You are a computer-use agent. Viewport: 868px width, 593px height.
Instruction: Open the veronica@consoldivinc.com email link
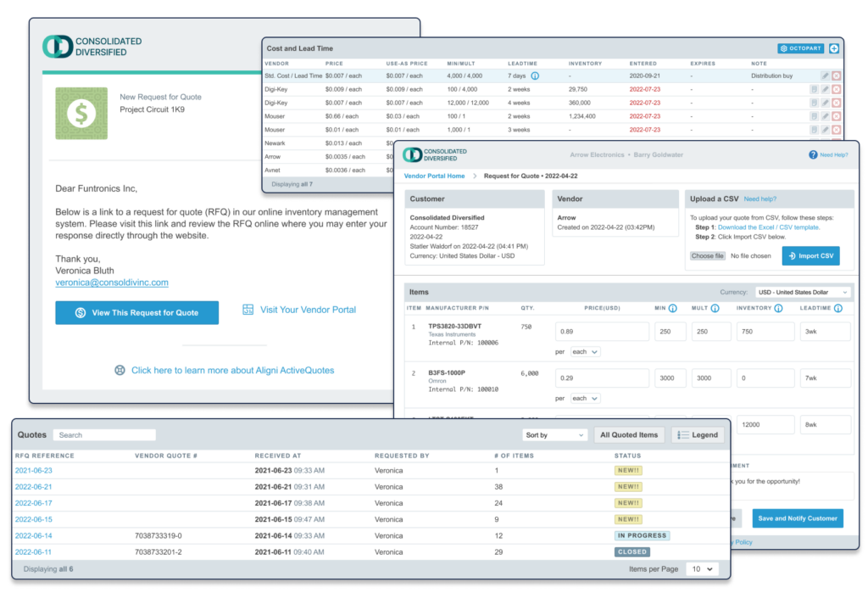coord(112,283)
